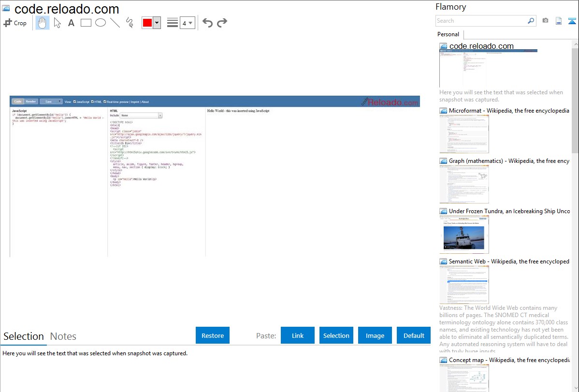Click the sidebar vertical scrollbar thumb
This screenshot has width=579, height=392.
pyautogui.click(x=575, y=100)
